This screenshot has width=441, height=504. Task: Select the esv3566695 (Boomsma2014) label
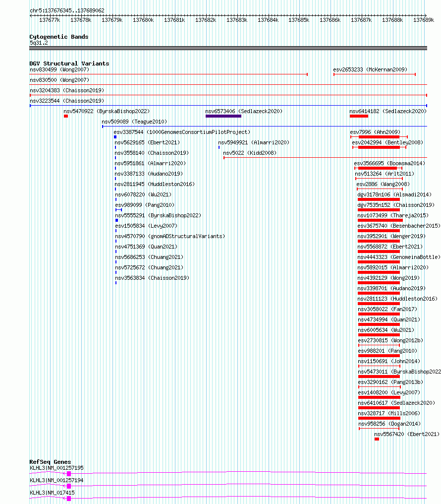point(389,163)
